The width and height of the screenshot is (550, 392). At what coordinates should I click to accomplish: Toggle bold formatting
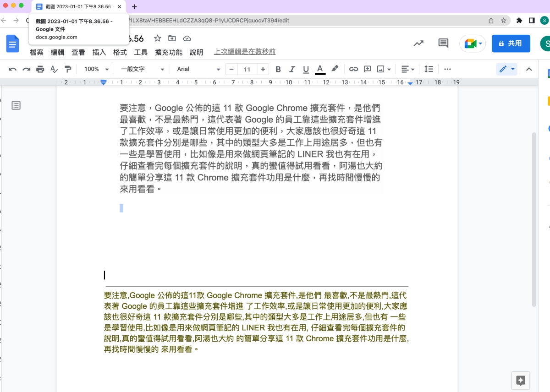278,69
